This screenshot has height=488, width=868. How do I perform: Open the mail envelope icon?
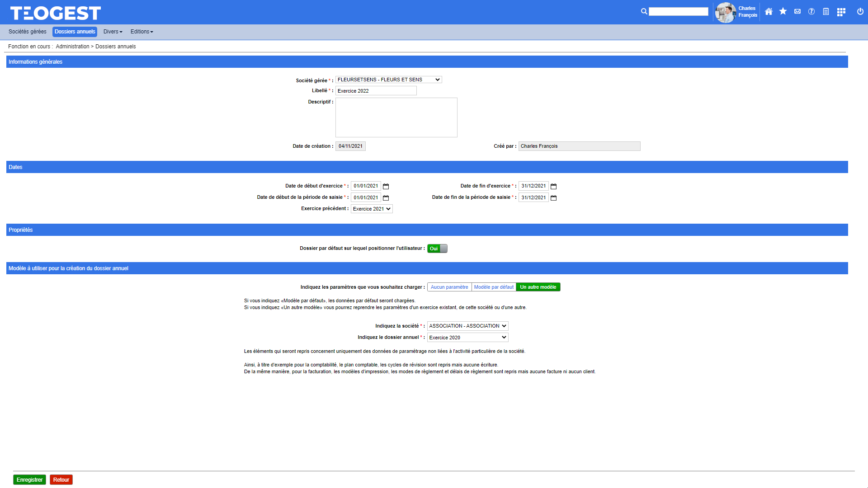[797, 12]
